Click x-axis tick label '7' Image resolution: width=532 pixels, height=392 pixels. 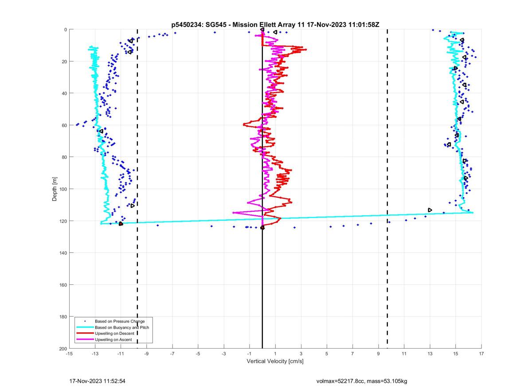point(352,354)
